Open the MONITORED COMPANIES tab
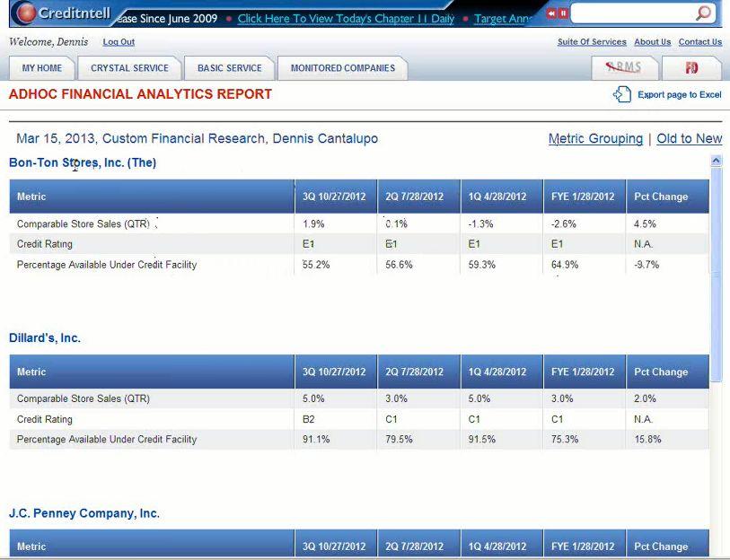730x560 pixels. pos(343,68)
